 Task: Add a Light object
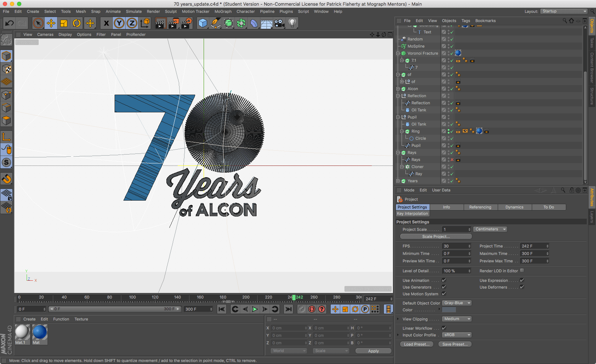pyautogui.click(x=292, y=23)
